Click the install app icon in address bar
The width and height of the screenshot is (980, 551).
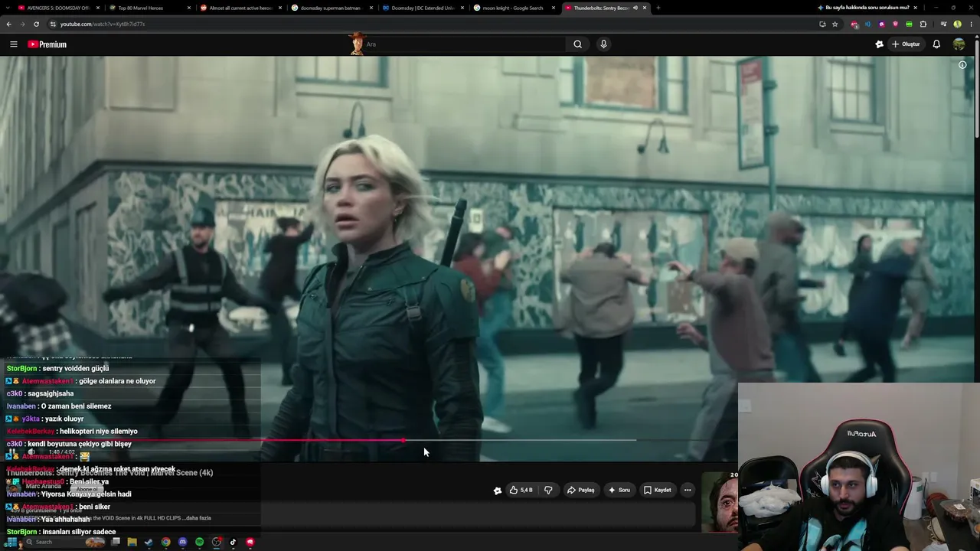(x=822, y=24)
